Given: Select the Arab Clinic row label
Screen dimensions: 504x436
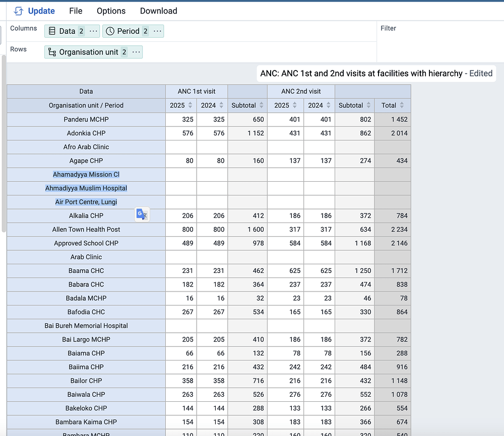Looking at the screenshot, I should coord(86,257).
